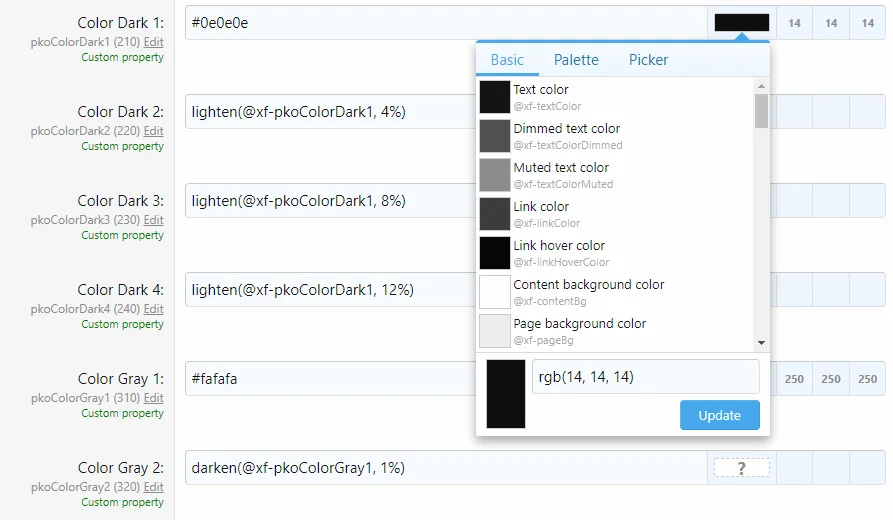The image size is (893, 520).
Task: Open Edit link for pkoColorDark1
Action: (x=153, y=42)
